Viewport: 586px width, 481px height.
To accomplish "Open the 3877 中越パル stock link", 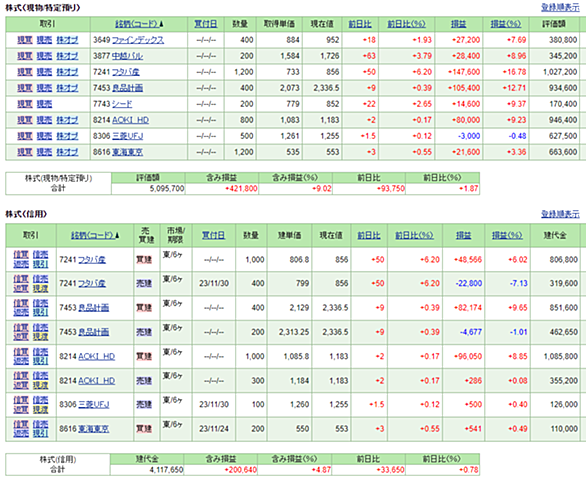I will pyautogui.click(x=127, y=56).
